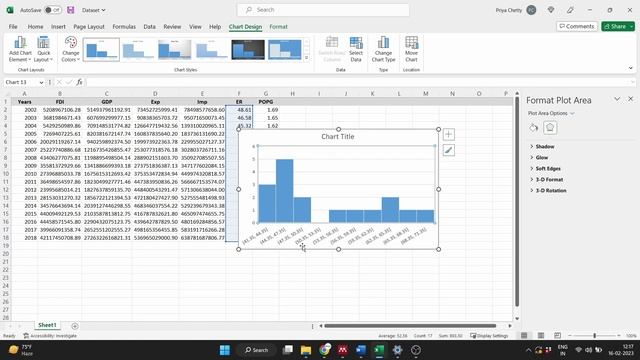Open Add Chart Element menu
The image size is (640, 360).
coord(20,49)
